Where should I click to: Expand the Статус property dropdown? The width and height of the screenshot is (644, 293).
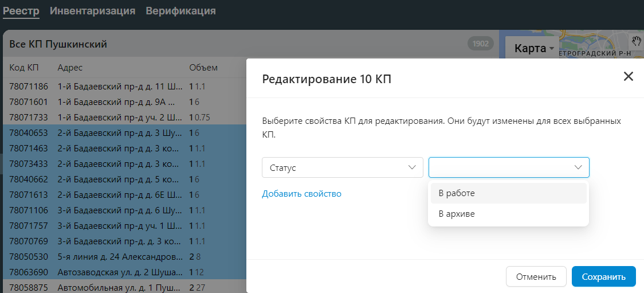(x=342, y=167)
